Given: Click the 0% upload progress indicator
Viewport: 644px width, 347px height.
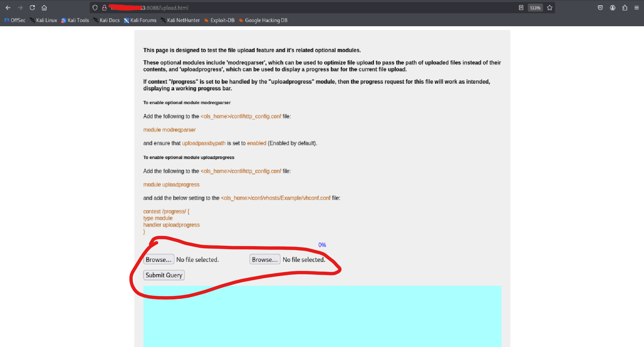Looking at the screenshot, I should pyautogui.click(x=322, y=245).
